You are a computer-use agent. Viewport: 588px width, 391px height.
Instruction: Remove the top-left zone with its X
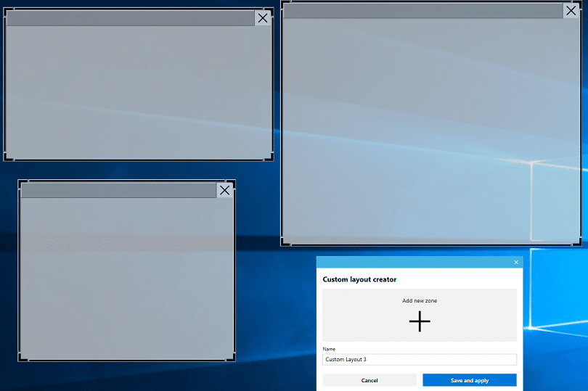(x=263, y=18)
